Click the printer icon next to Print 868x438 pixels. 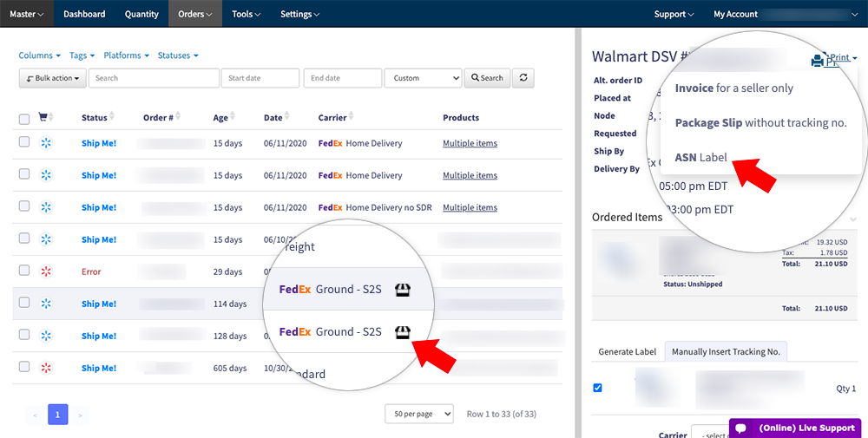[x=817, y=61]
